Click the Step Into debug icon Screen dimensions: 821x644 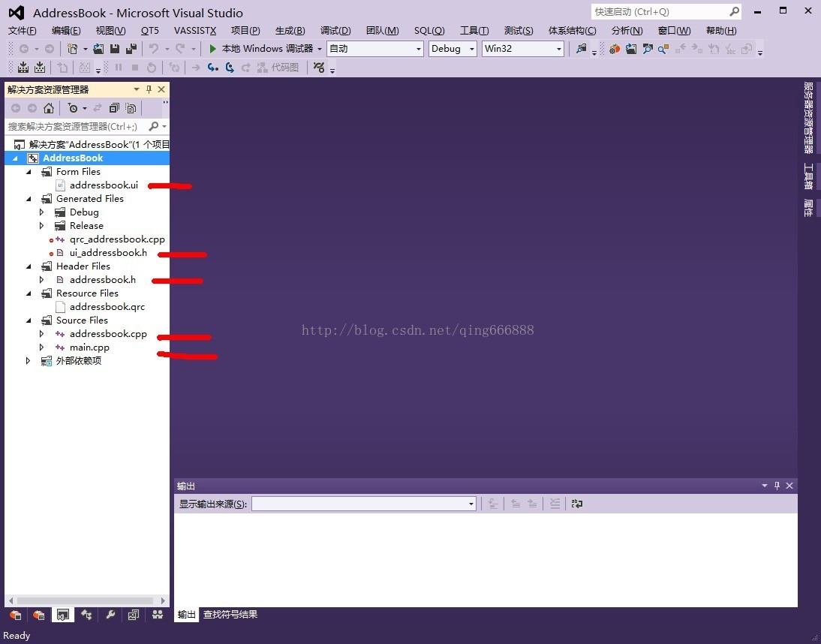[x=212, y=68]
